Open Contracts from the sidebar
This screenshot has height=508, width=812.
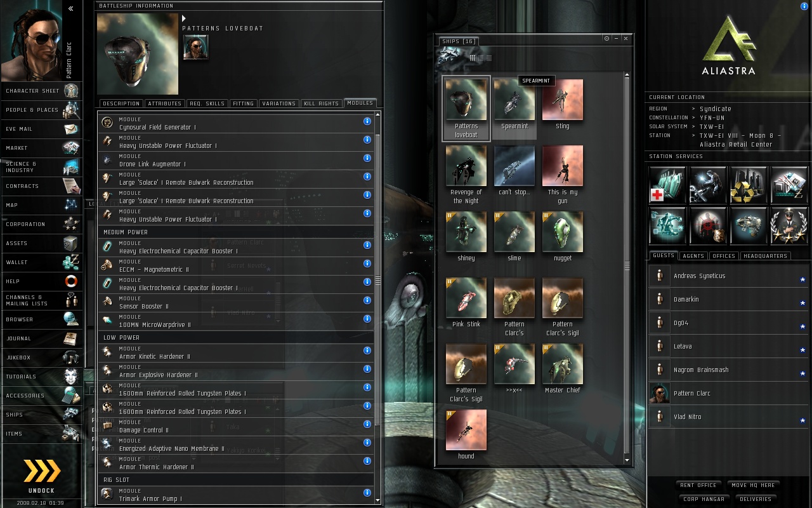(41, 186)
